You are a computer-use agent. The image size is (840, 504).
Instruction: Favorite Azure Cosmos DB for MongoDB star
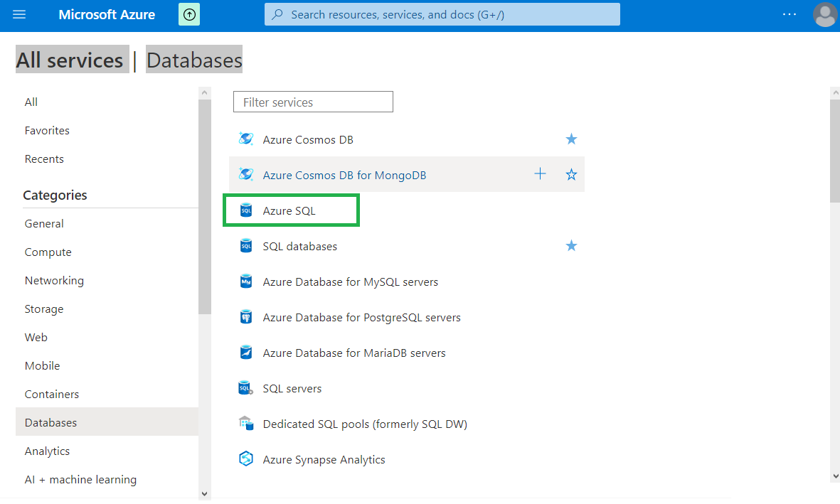571,175
